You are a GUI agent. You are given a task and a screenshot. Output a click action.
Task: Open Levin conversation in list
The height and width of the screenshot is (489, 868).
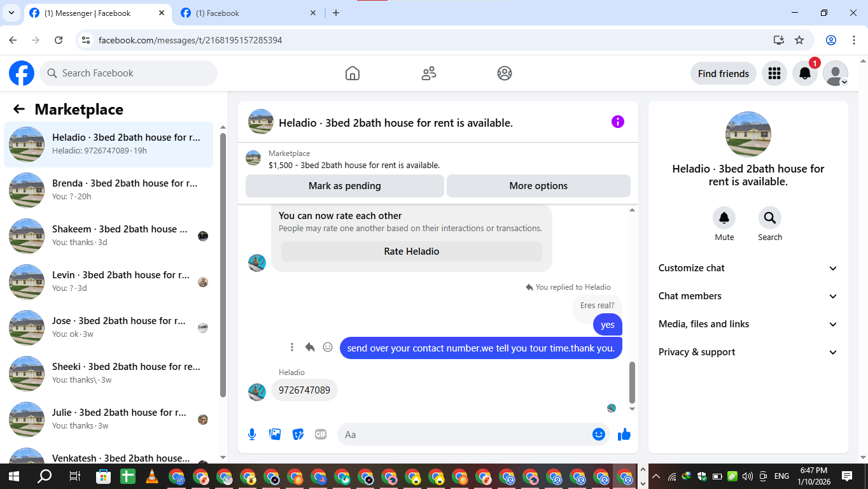pos(109,282)
